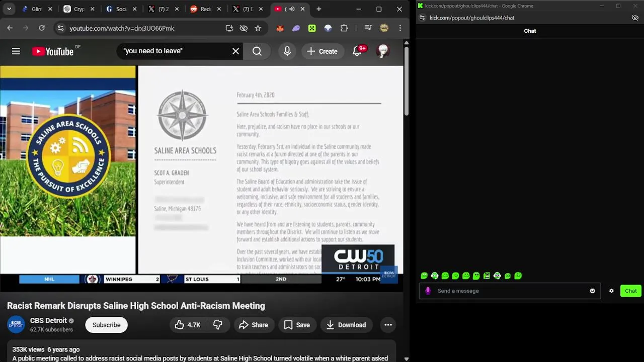Open YouTube notifications bell
644x362 pixels.
tap(357, 51)
